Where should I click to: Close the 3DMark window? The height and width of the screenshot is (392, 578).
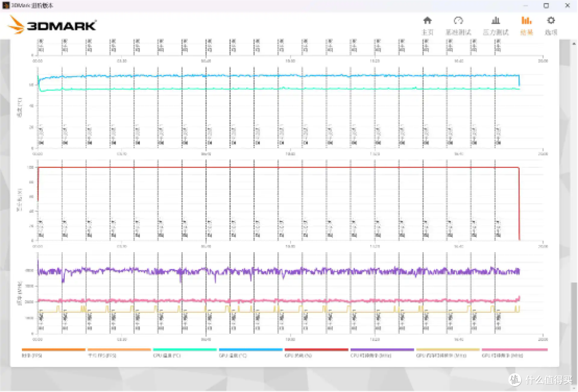click(567, 5)
